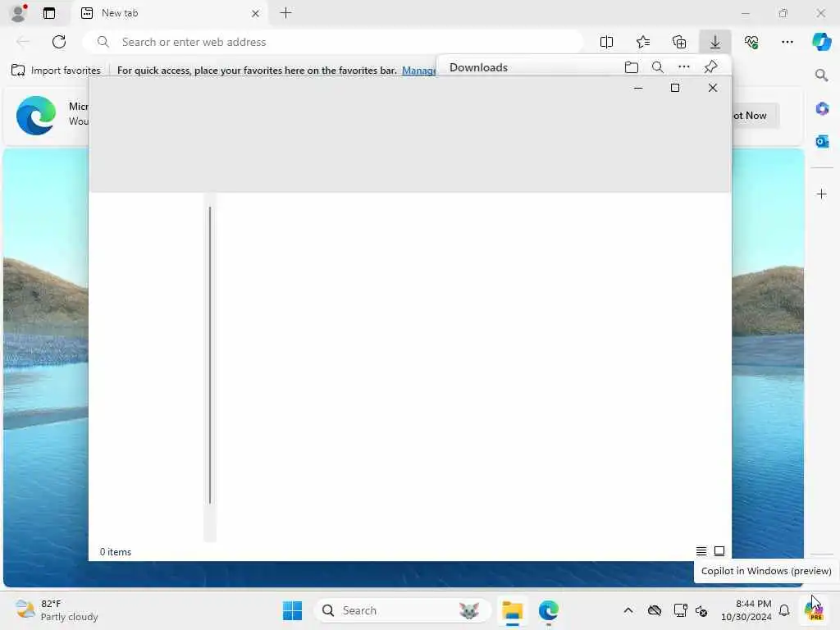Open Browser essentials heart icon
The image size is (840, 630).
(751, 42)
